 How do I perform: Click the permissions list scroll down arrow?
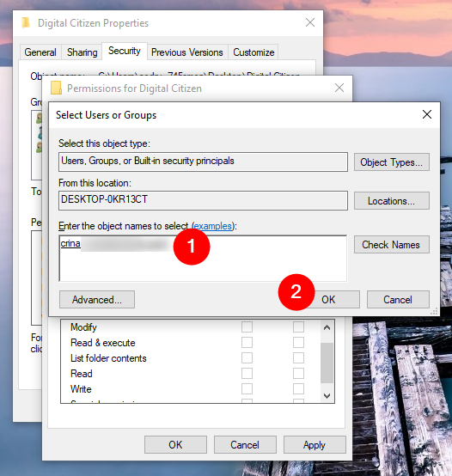[327, 395]
